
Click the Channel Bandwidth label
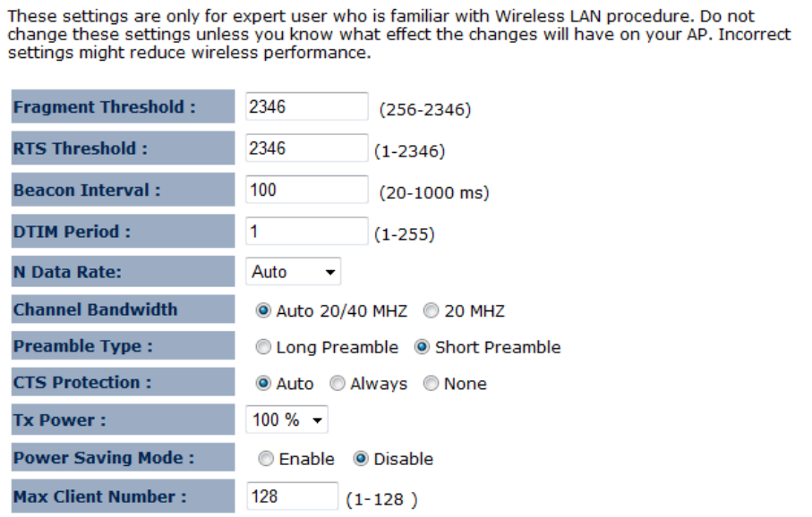tap(96, 310)
